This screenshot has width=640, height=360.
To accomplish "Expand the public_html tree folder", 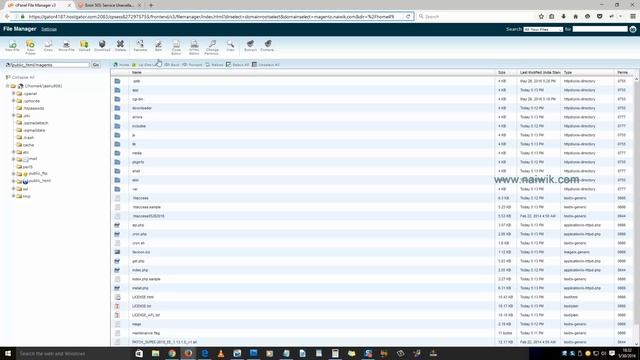I will (13, 181).
